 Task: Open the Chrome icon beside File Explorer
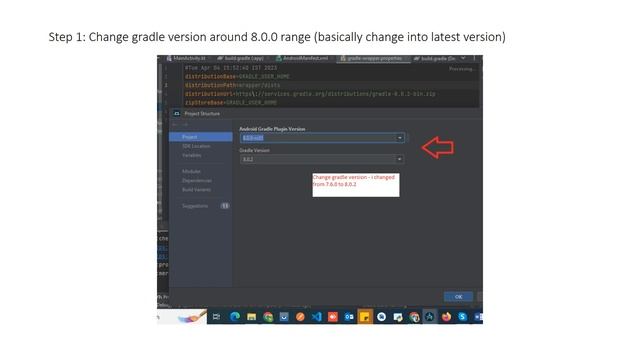(268, 317)
